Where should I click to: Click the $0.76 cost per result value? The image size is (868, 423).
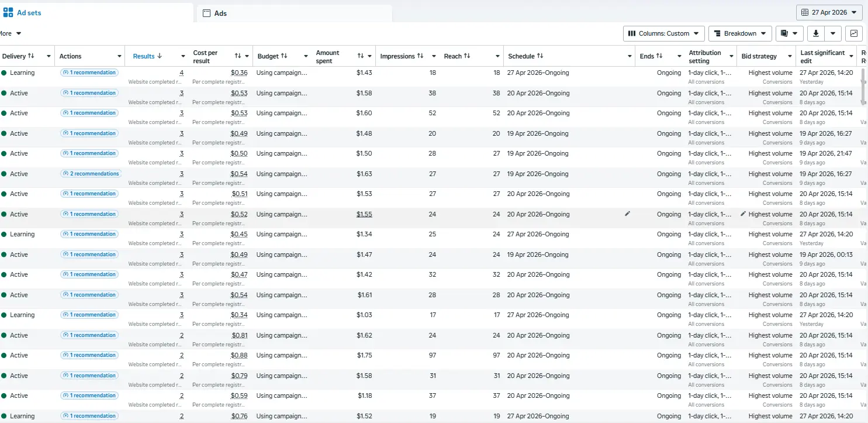pos(239,417)
